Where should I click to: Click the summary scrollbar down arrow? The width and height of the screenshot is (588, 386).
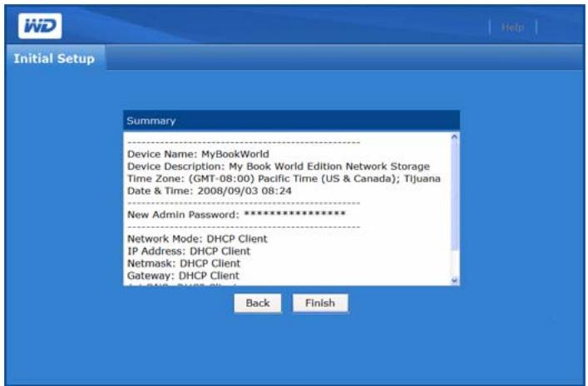pos(454,280)
